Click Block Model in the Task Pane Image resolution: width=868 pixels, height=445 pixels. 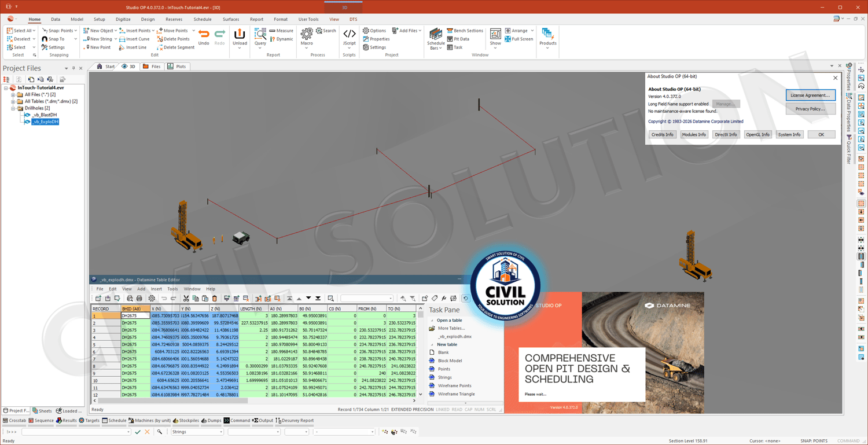tap(450, 361)
